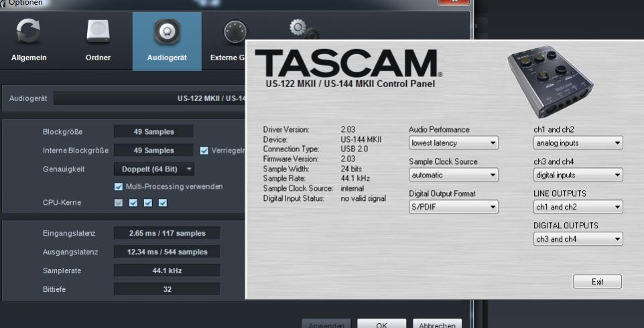Click Interne Blockgröße 49 Samples field
The height and width of the screenshot is (328, 644).
point(153,151)
